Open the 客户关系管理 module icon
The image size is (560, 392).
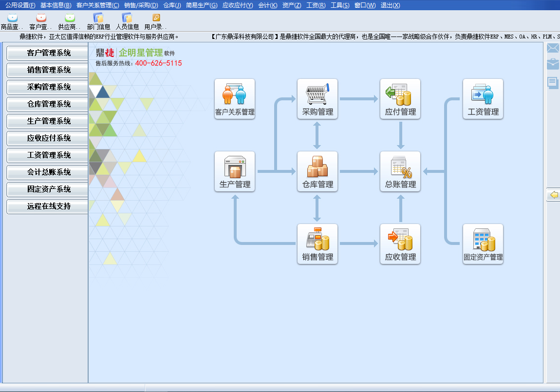(x=235, y=99)
